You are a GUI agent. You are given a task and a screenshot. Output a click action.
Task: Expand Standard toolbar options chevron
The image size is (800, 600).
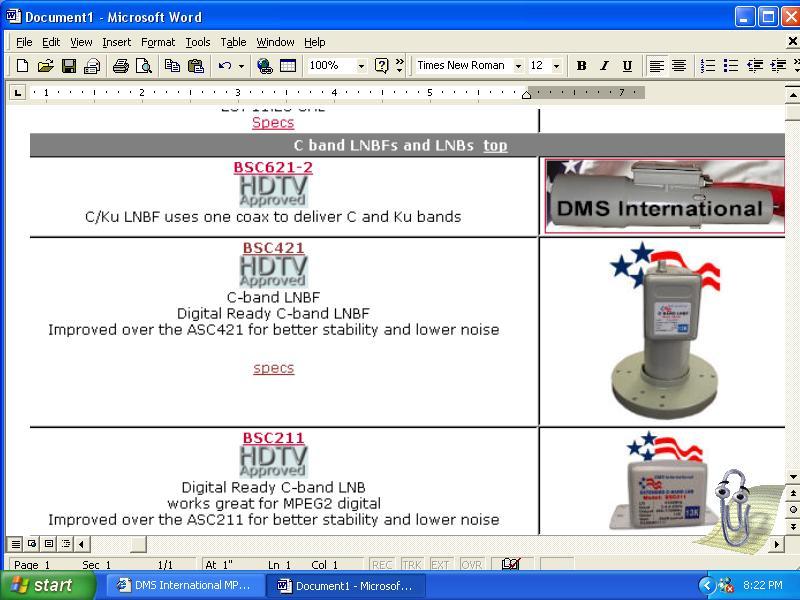(399, 66)
